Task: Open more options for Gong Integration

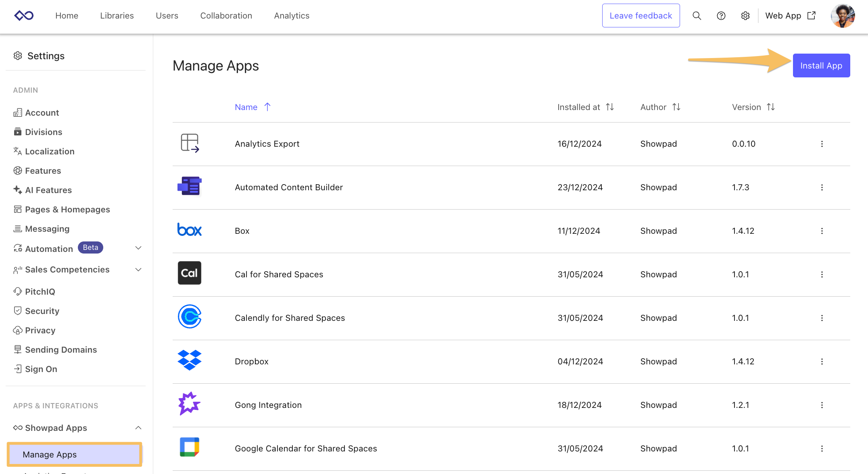Action: pos(822,405)
